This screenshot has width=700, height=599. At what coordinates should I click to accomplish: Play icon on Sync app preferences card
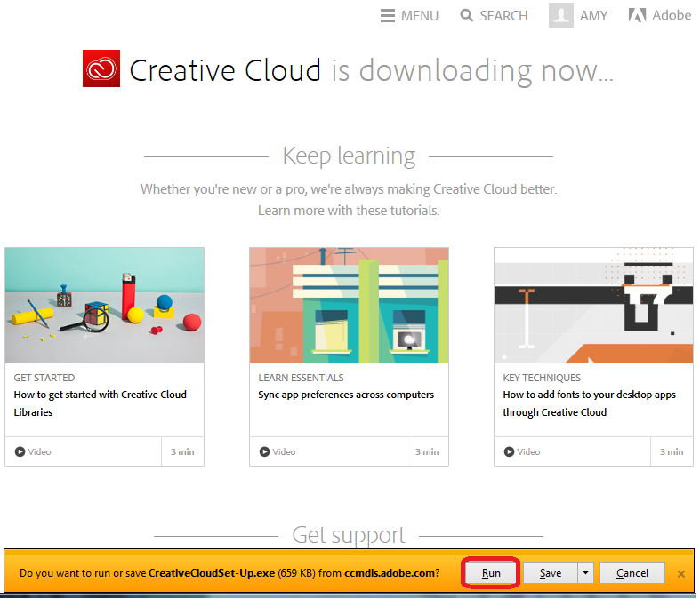coord(264,451)
